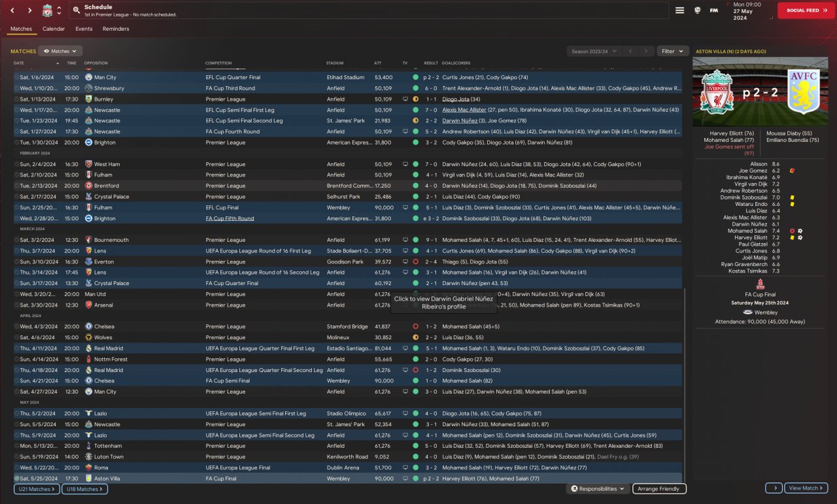
Task: Click the Everton club crest
Action: click(88, 261)
